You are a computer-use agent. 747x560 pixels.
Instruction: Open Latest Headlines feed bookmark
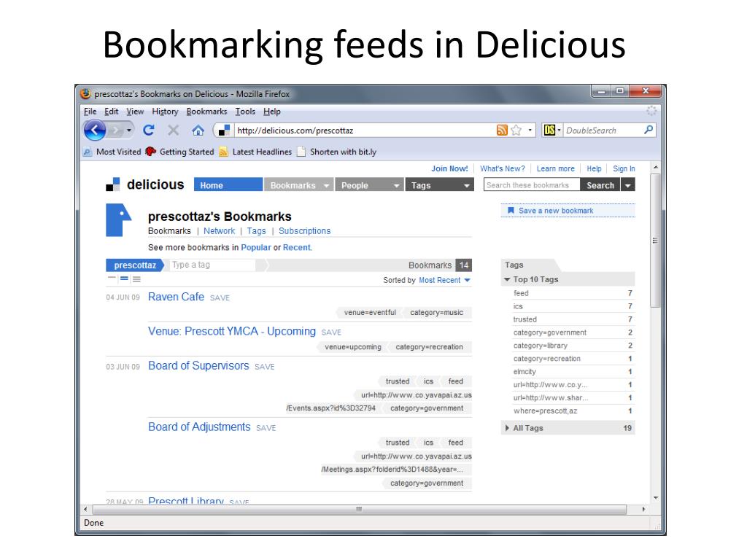pos(255,152)
